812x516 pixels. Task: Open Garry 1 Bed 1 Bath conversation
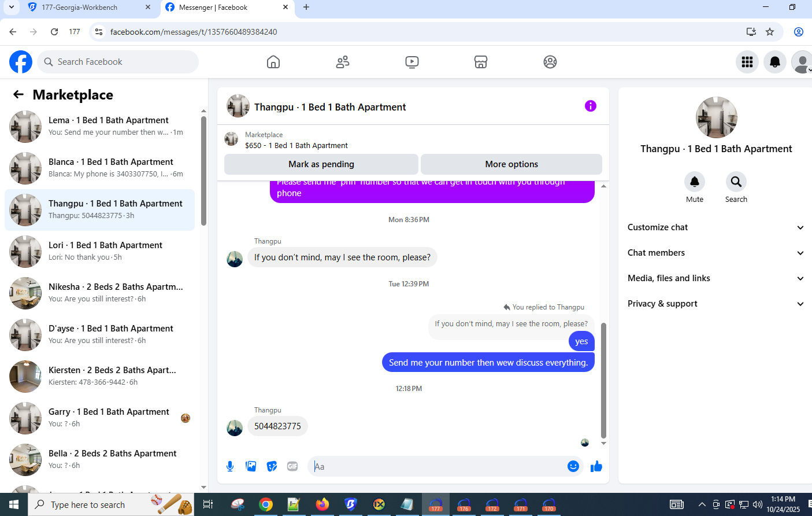(x=99, y=418)
